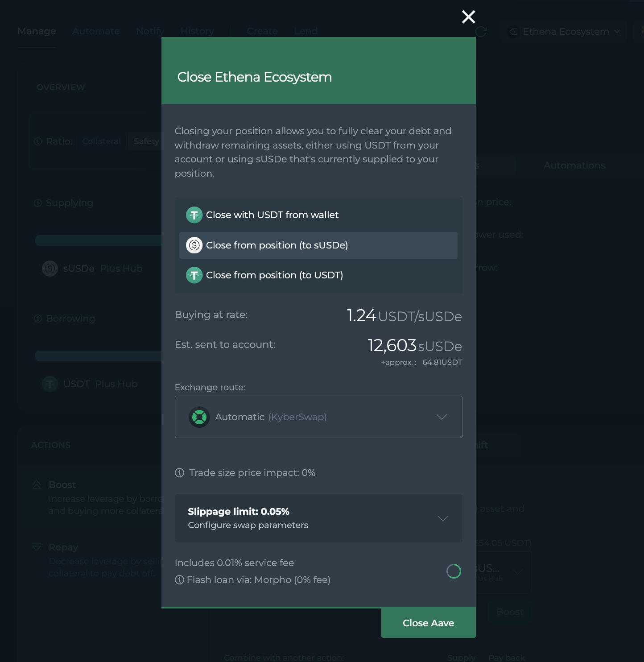Click the 64.81USDT approximate value
Screen dimensions: 644x662
click(x=442, y=362)
